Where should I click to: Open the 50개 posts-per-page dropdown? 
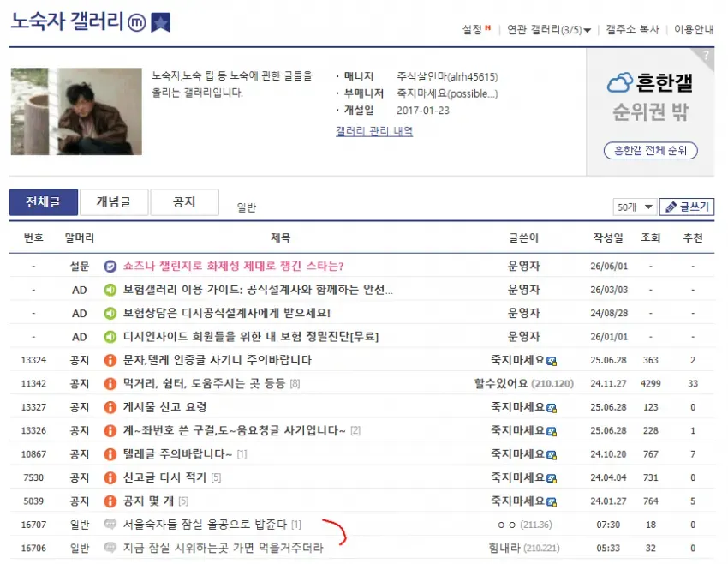click(634, 207)
